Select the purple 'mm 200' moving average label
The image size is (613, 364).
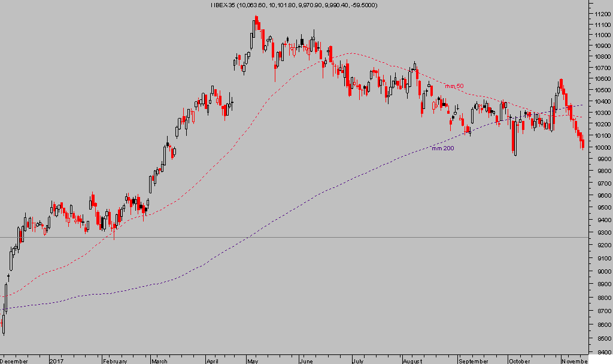click(442, 148)
